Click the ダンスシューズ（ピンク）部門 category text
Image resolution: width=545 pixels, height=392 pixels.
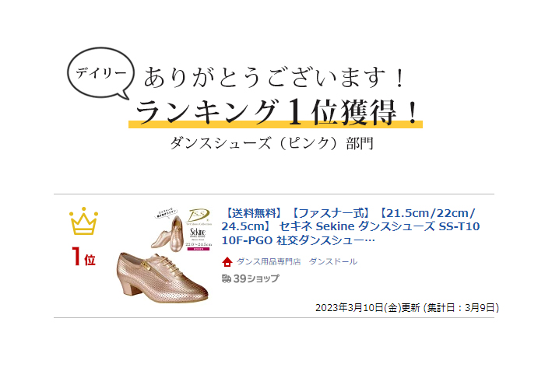click(x=272, y=143)
